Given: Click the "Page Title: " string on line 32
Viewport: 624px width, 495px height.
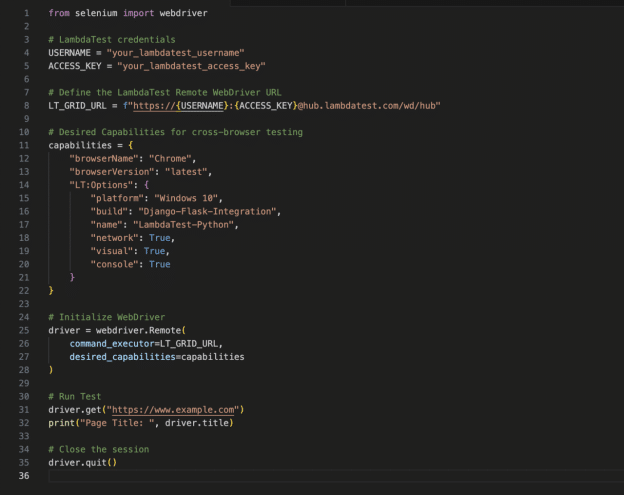Looking at the screenshot, I should click(117, 423).
